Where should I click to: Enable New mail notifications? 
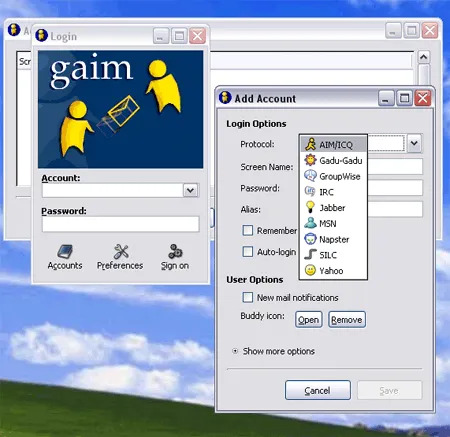248,297
